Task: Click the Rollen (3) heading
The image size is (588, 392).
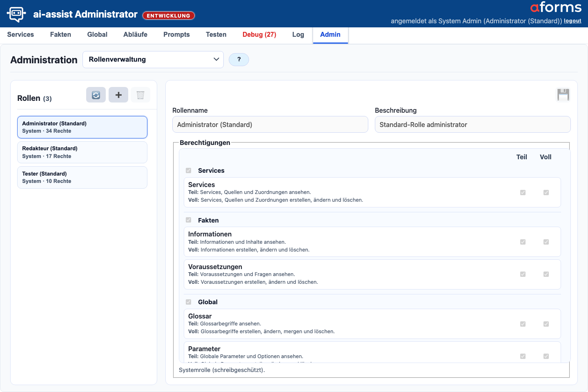Action: coord(34,98)
